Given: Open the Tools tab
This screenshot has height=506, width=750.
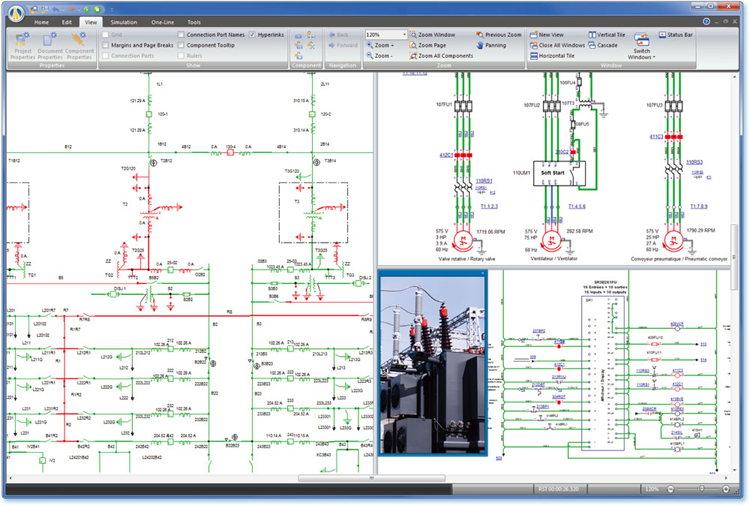Looking at the screenshot, I should [x=194, y=22].
